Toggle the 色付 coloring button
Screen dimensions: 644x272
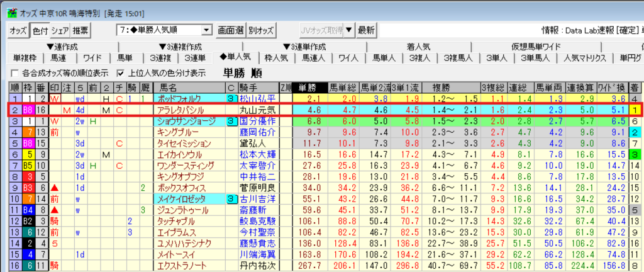pos(40,30)
